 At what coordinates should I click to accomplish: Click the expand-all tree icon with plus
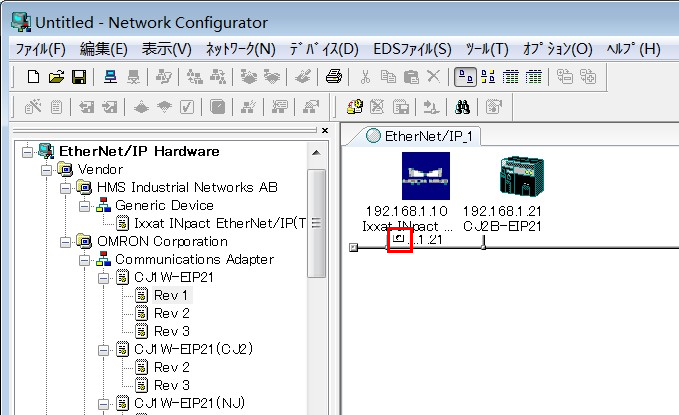[588, 77]
